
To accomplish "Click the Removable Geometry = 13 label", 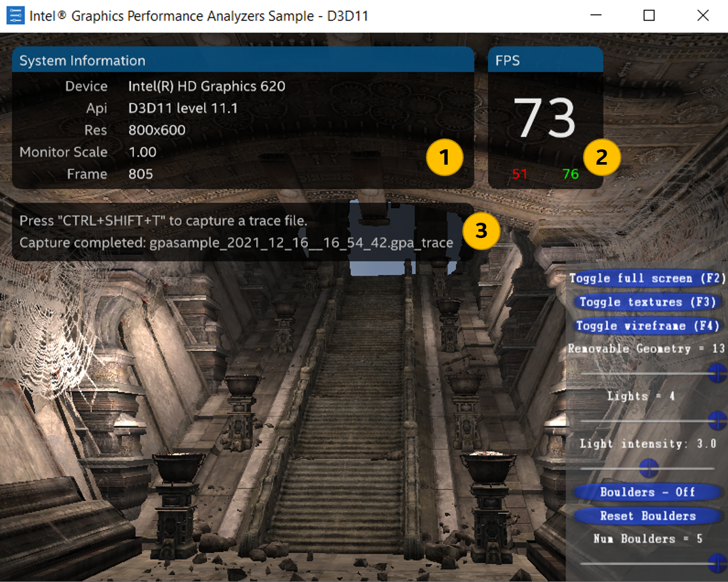I will tap(646, 348).
